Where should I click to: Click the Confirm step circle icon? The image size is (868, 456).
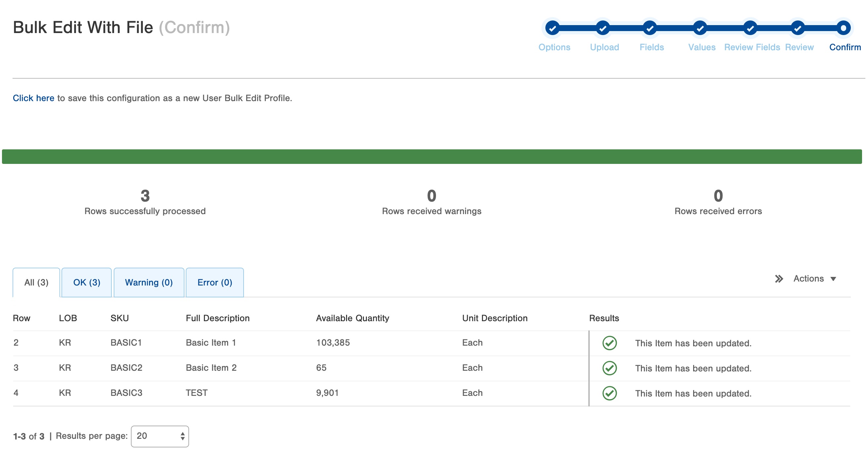pos(843,28)
